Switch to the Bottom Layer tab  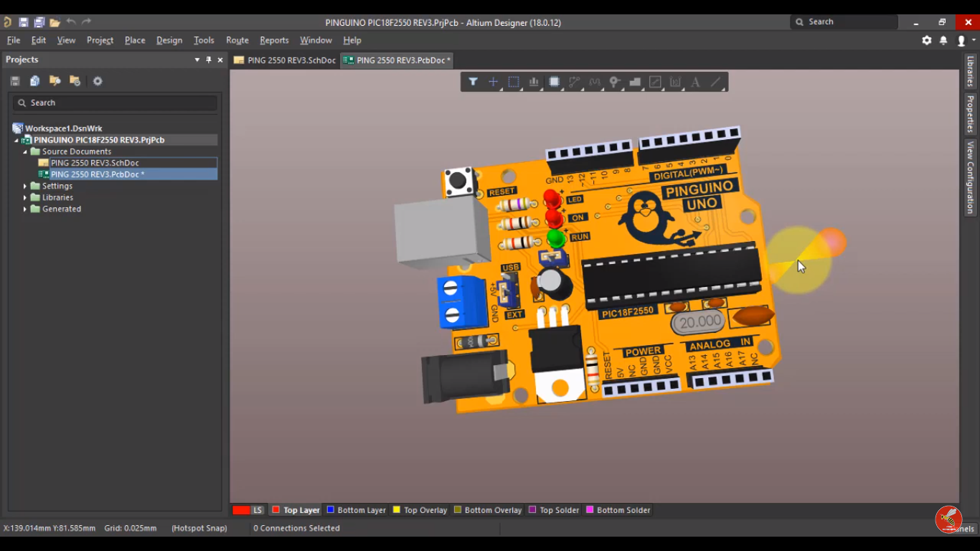point(356,510)
